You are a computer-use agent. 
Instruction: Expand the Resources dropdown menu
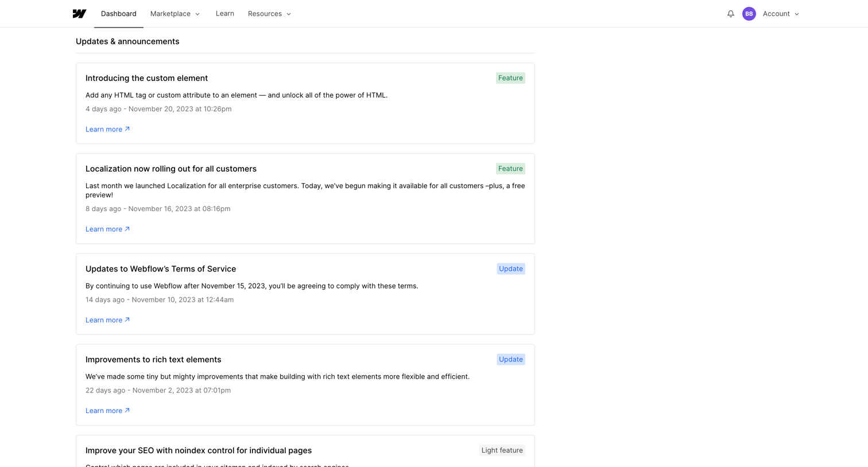tap(270, 14)
